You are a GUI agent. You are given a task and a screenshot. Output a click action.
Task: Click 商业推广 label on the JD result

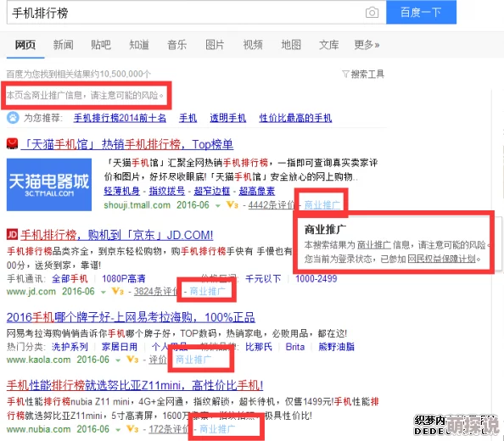[208, 292]
